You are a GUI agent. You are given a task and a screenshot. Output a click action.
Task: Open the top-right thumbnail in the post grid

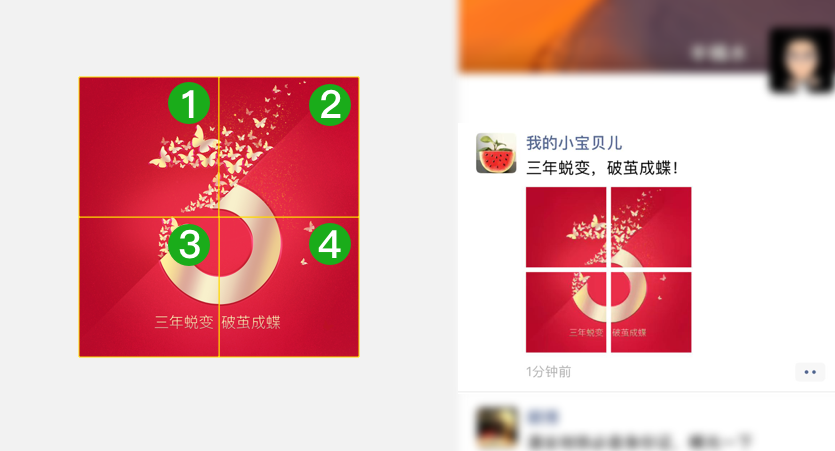[x=651, y=227]
